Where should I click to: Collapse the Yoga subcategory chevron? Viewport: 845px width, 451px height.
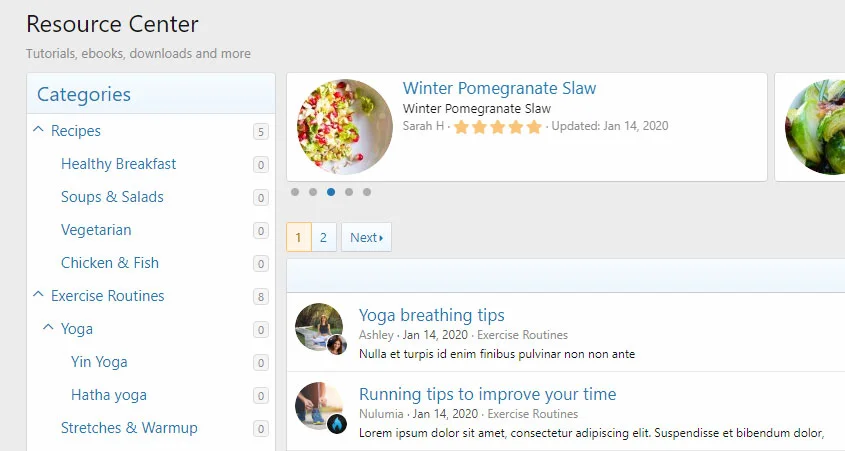[x=48, y=328]
